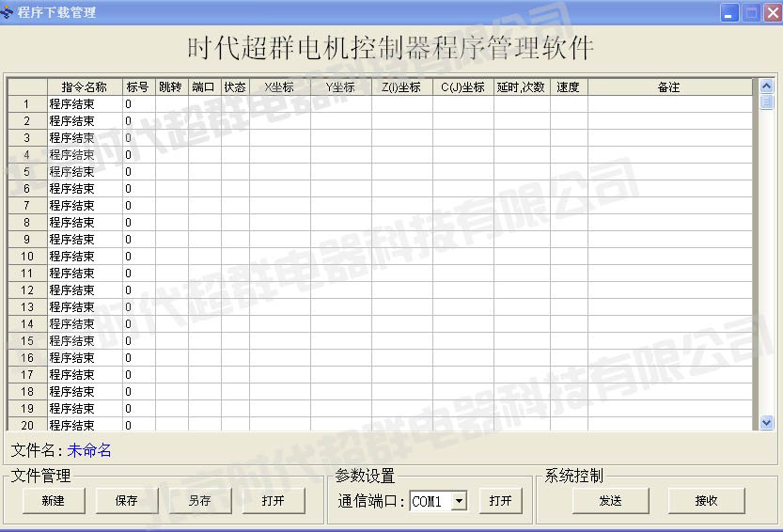Click the application icon in the title bar

(x=8, y=13)
